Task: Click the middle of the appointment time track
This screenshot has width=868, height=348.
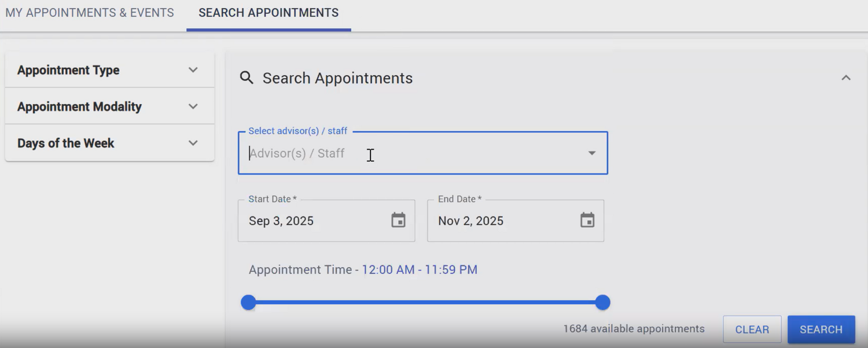Action: [x=425, y=302]
